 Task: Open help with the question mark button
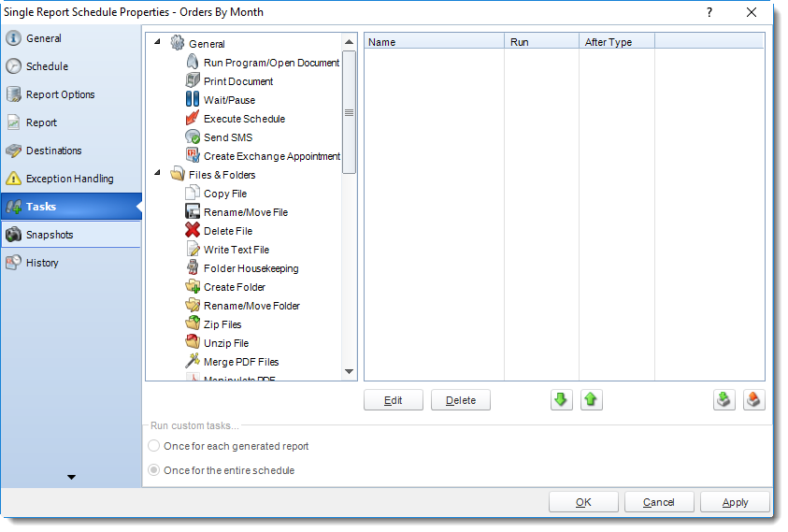(709, 12)
